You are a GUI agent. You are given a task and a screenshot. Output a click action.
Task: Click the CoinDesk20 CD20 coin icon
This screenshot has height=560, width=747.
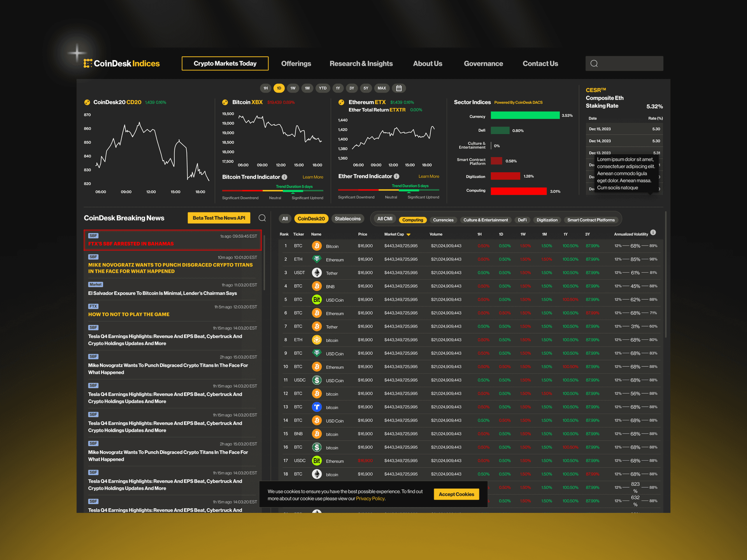(87, 102)
